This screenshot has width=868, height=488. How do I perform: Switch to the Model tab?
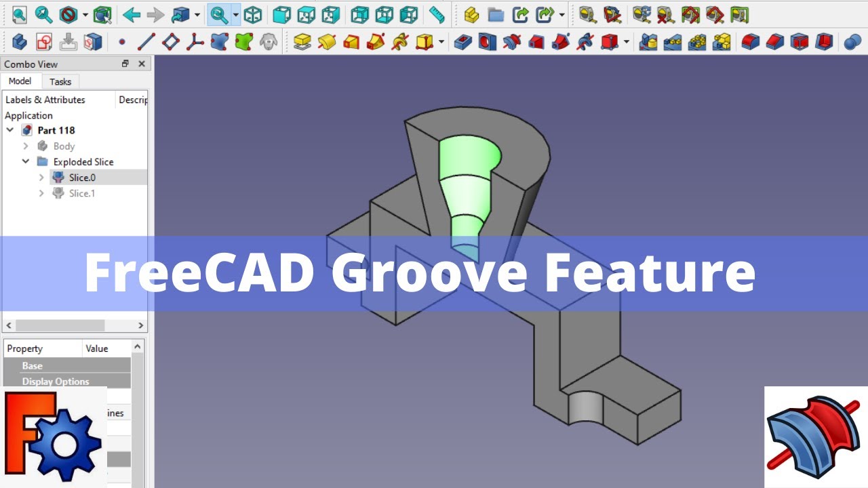click(20, 81)
